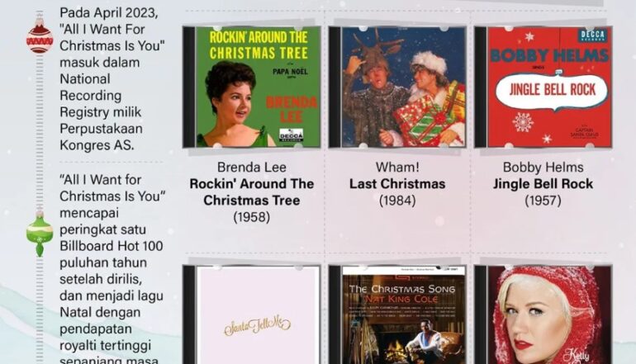636x364 pixels.
Task: Click the Jingle Bell Rock bold title caption
Action: (x=543, y=184)
